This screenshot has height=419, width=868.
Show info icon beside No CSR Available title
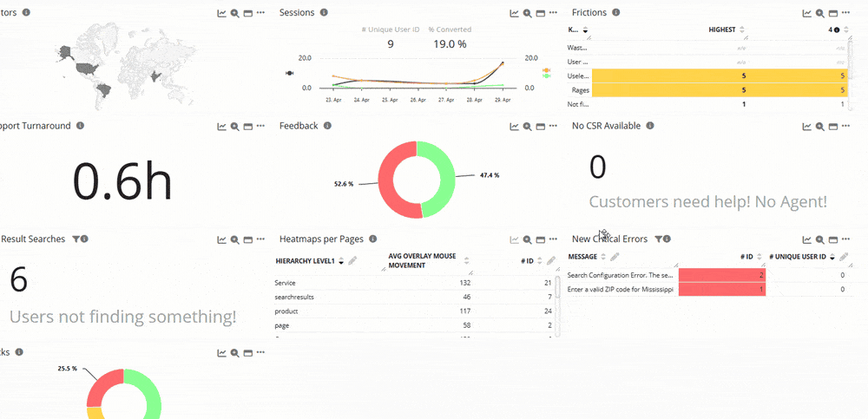point(650,126)
